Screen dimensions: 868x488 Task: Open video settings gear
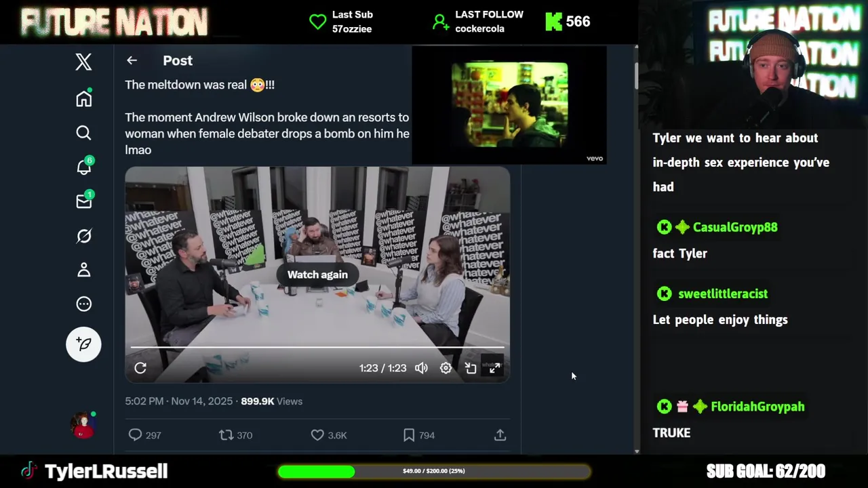tap(446, 368)
